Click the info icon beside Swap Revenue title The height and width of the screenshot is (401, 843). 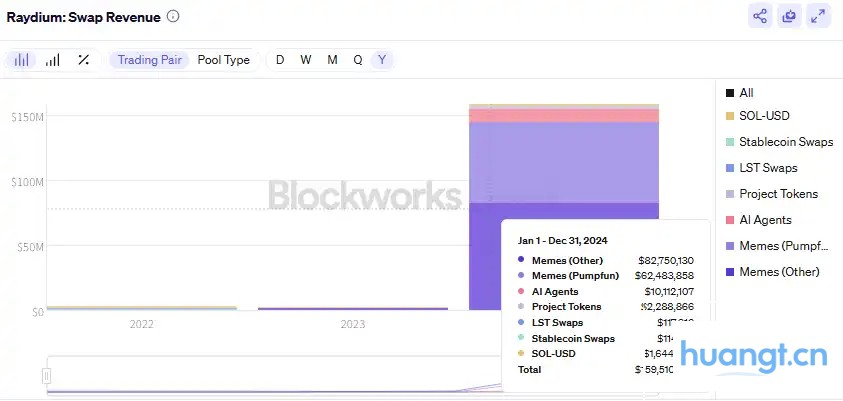click(174, 17)
